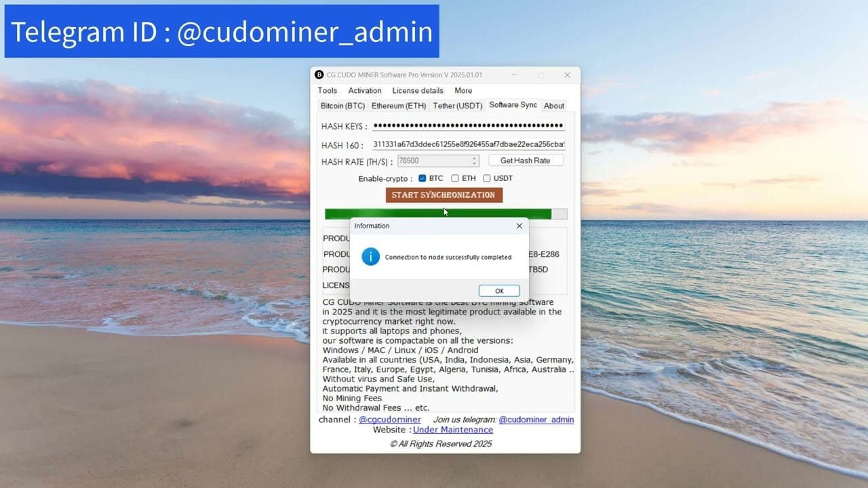Open the More menu
The height and width of the screenshot is (488, 868).
coord(463,90)
